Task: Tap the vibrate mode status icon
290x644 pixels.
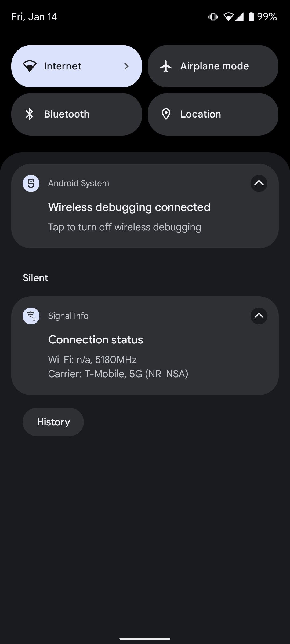Action: 213,17
